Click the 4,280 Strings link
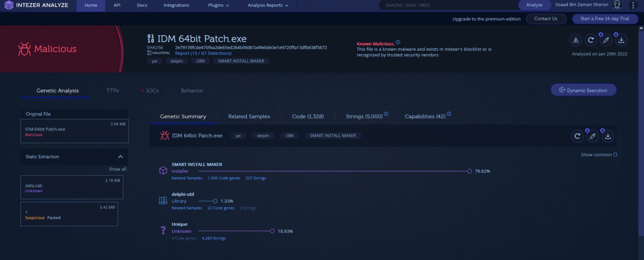 pos(213,238)
